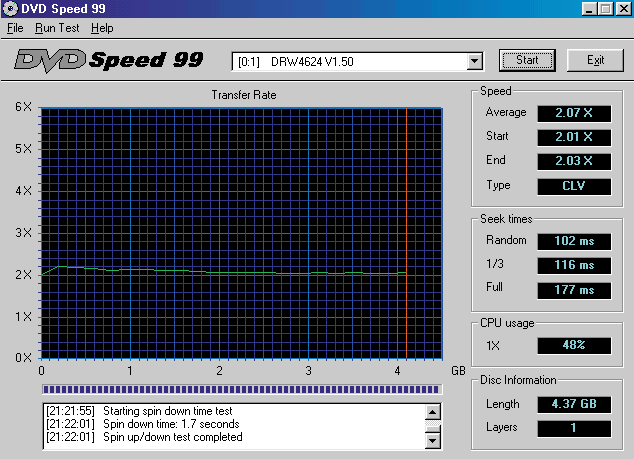Viewport: 634px width, 459px height.
Task: Click the 1/3 seek value 116 ms
Action: (x=574, y=265)
